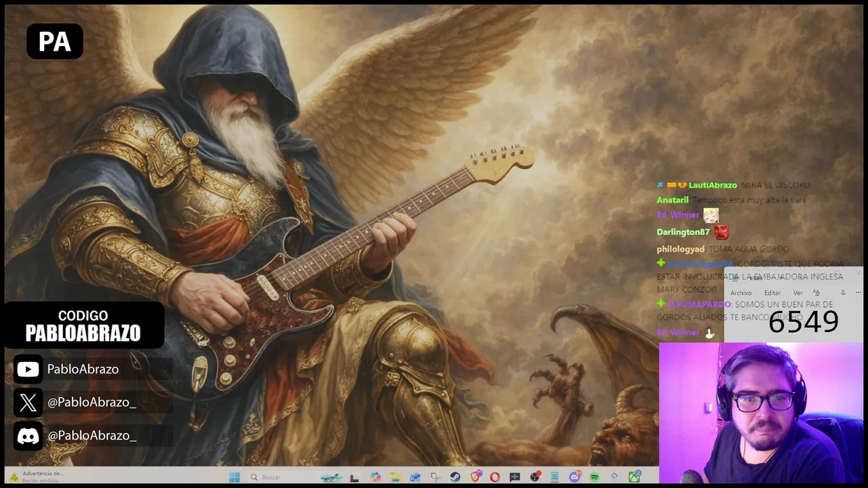Switch to Notepad in the taskbar
Screen dimensions: 868x488
[555, 477]
